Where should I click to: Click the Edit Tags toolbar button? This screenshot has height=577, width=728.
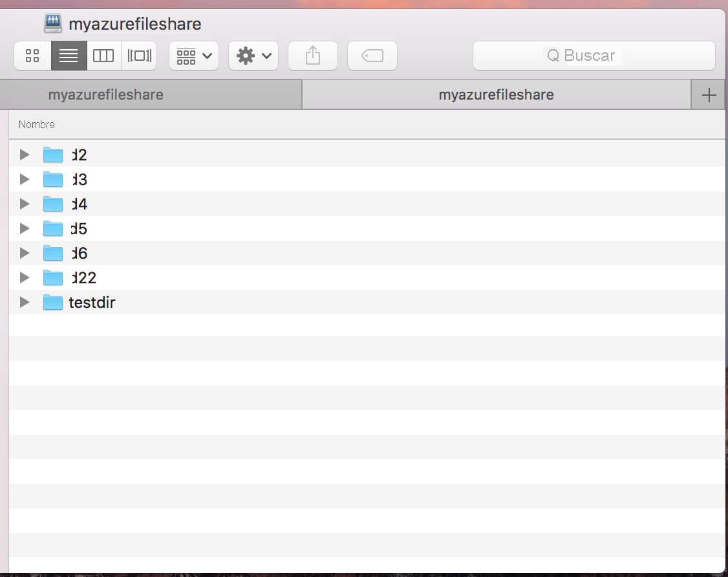pyautogui.click(x=372, y=56)
